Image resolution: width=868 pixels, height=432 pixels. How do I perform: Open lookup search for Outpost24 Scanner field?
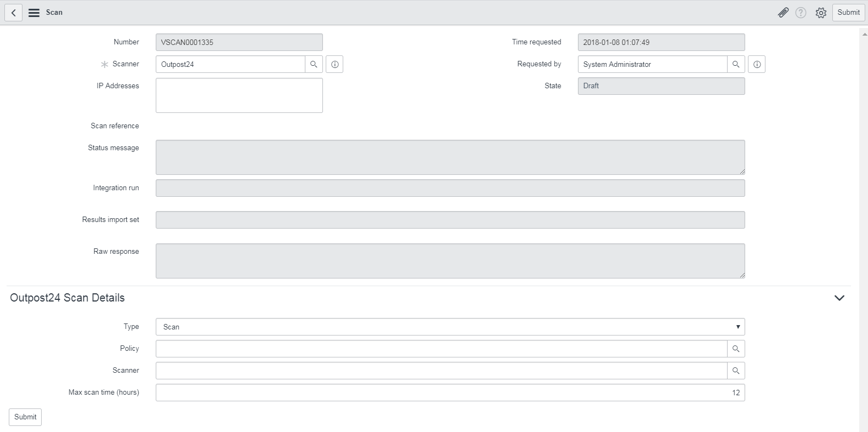[314, 64]
